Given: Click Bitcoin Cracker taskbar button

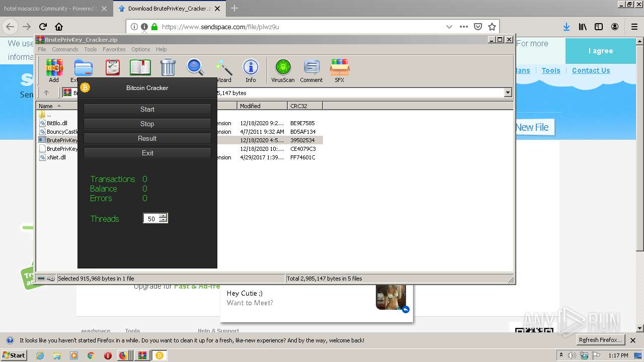Looking at the screenshot, I should [159, 355].
